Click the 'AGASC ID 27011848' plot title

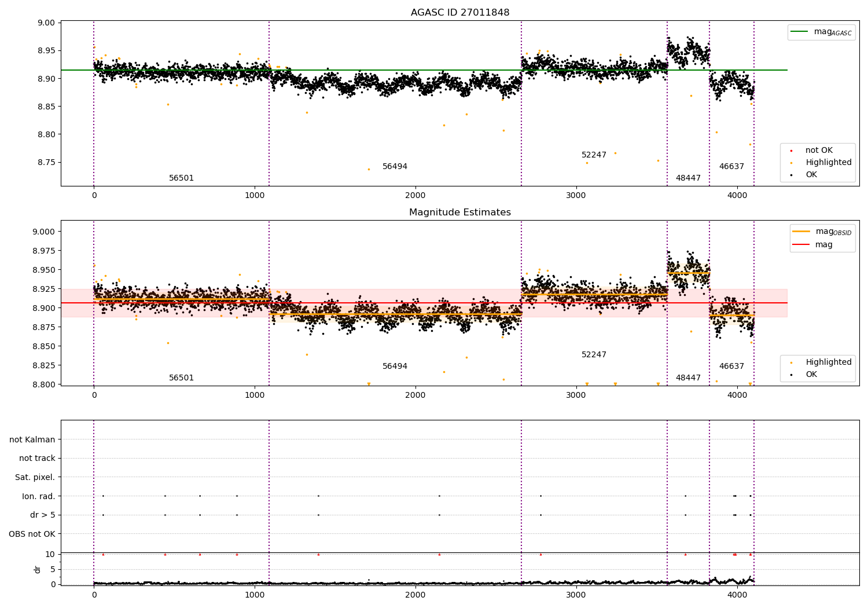coord(460,13)
